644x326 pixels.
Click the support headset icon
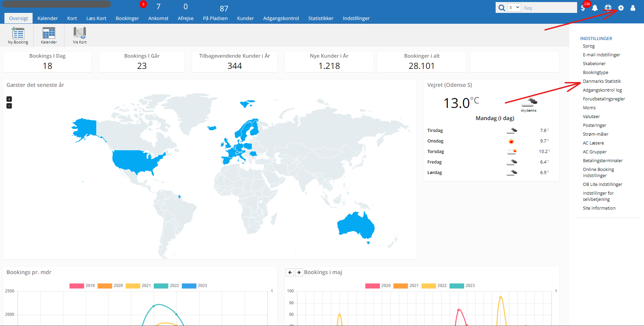click(608, 8)
